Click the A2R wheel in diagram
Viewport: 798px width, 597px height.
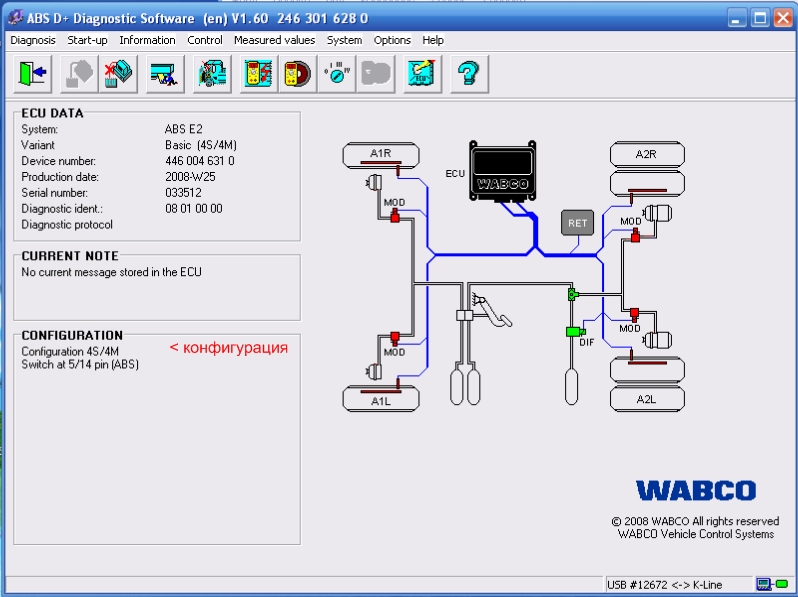[x=647, y=154]
